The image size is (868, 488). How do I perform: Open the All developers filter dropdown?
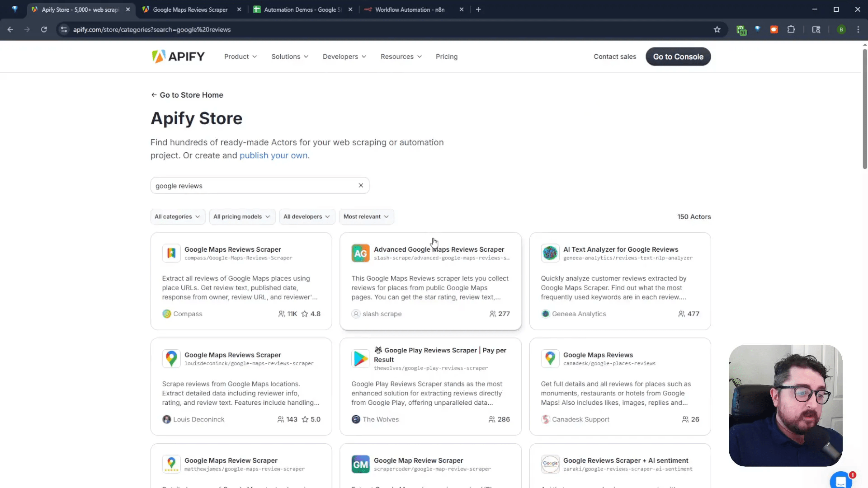pyautogui.click(x=307, y=216)
